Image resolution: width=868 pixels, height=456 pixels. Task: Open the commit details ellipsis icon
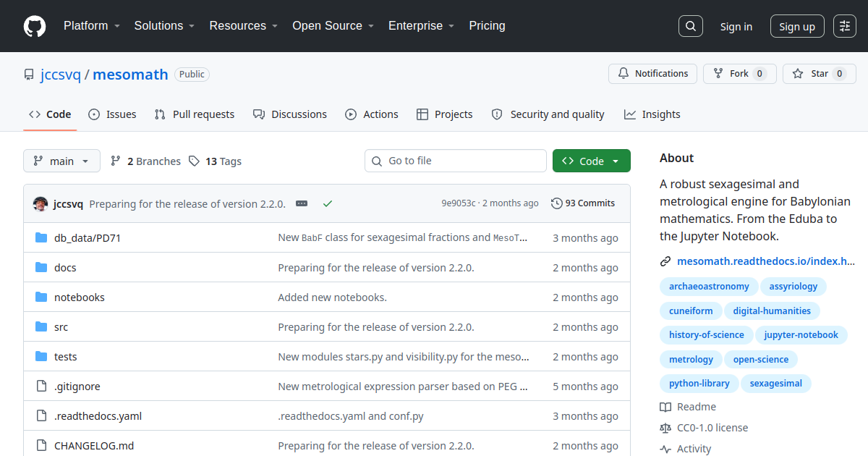302,203
